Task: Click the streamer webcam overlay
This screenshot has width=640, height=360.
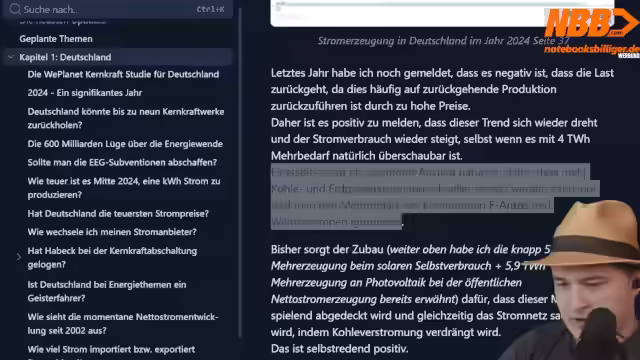Action: 571,280
